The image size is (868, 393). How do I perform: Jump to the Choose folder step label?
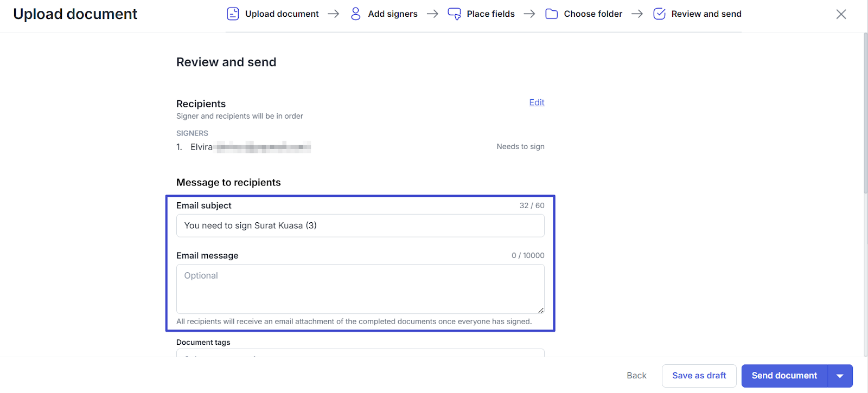[593, 14]
